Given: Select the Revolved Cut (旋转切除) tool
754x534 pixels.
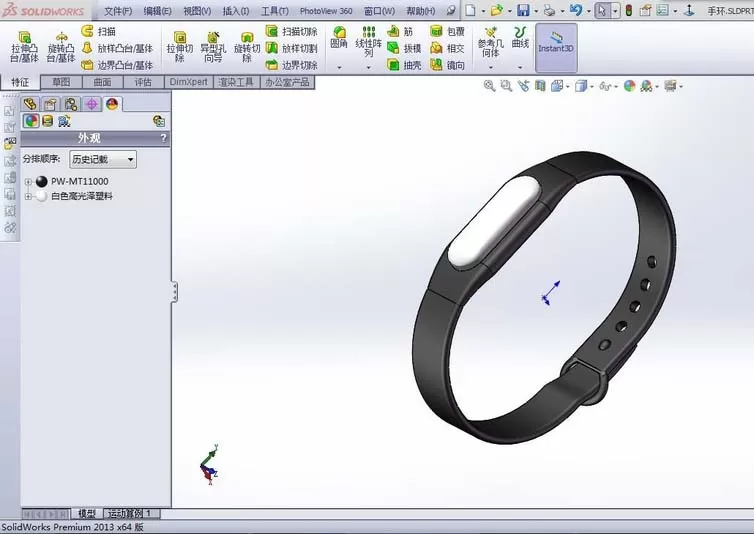Looking at the screenshot, I should point(247,47).
